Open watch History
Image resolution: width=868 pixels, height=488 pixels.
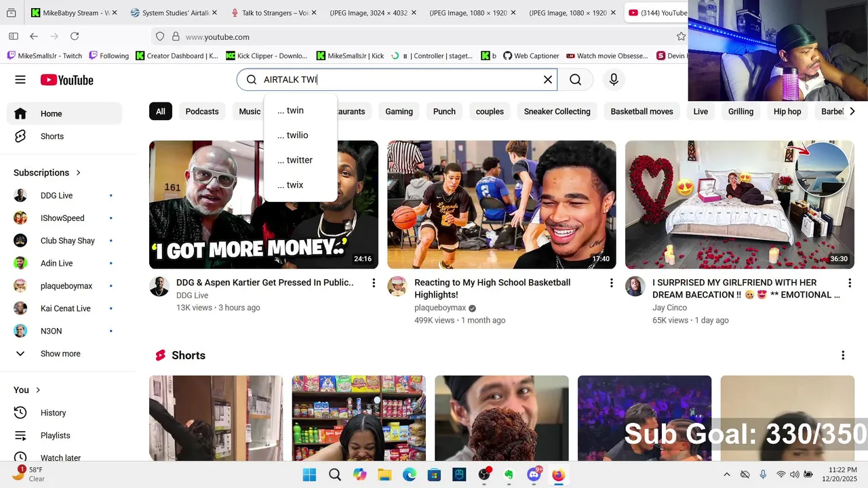[64, 413]
